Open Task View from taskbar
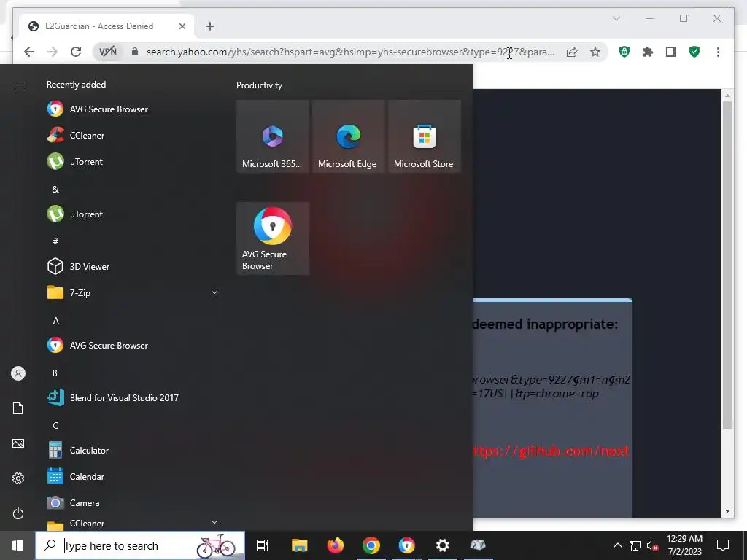The height and width of the screenshot is (560, 747). (x=263, y=545)
